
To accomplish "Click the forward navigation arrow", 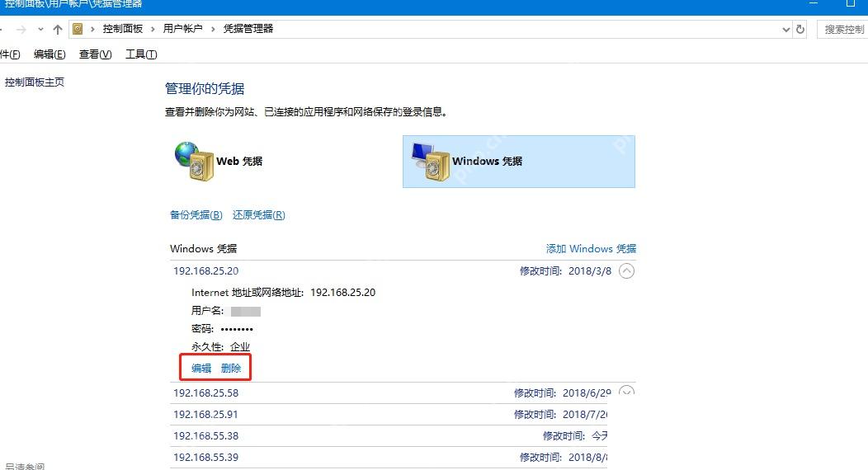I will pos(21,30).
